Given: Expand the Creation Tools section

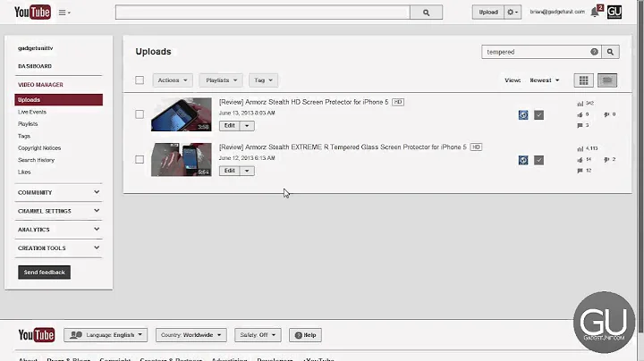Looking at the screenshot, I should (x=58, y=248).
